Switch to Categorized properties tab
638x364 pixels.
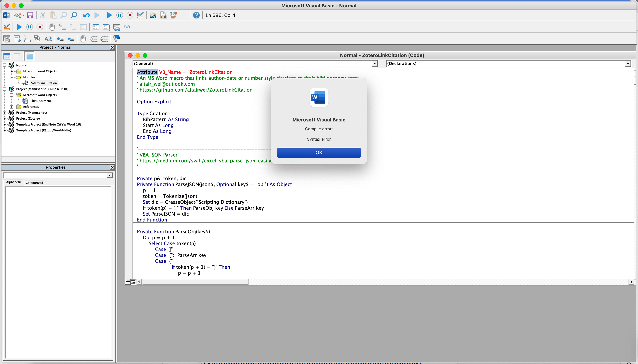click(34, 183)
